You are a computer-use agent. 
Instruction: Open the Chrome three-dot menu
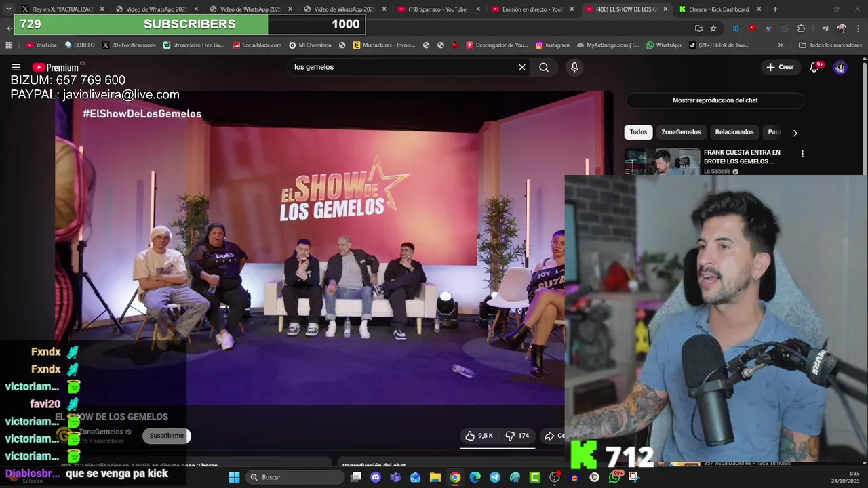[857, 28]
